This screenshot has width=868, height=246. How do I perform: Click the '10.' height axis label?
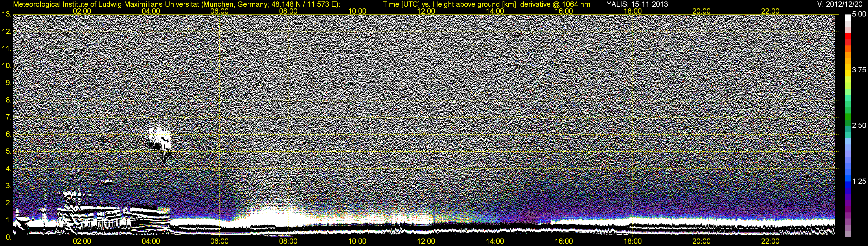6,66
